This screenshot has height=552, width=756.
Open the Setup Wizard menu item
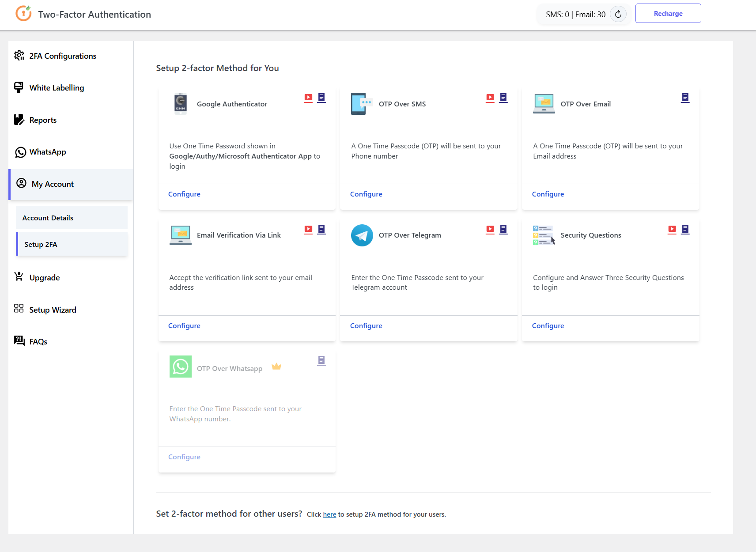pyautogui.click(x=53, y=310)
